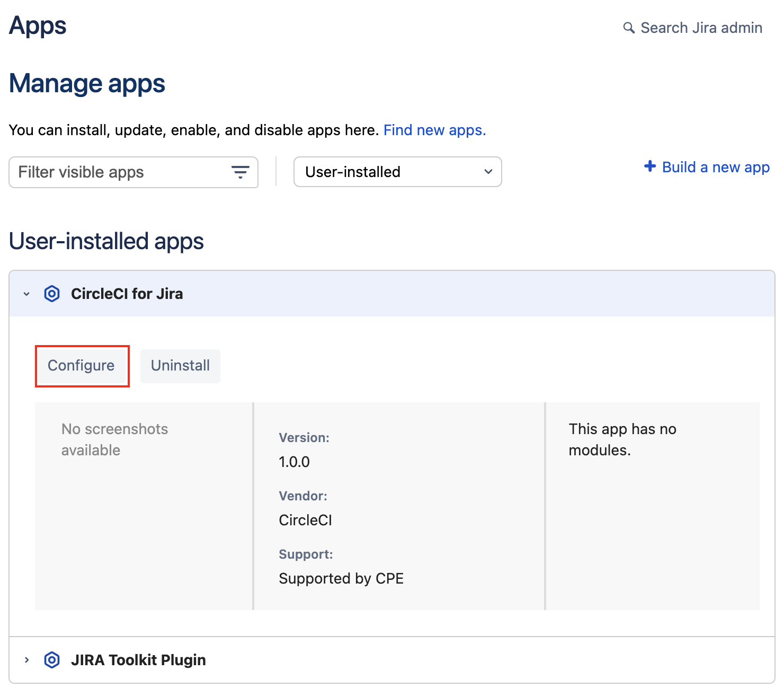This screenshot has width=784, height=688.
Task: Click This app has no modules text
Action: [x=622, y=439]
